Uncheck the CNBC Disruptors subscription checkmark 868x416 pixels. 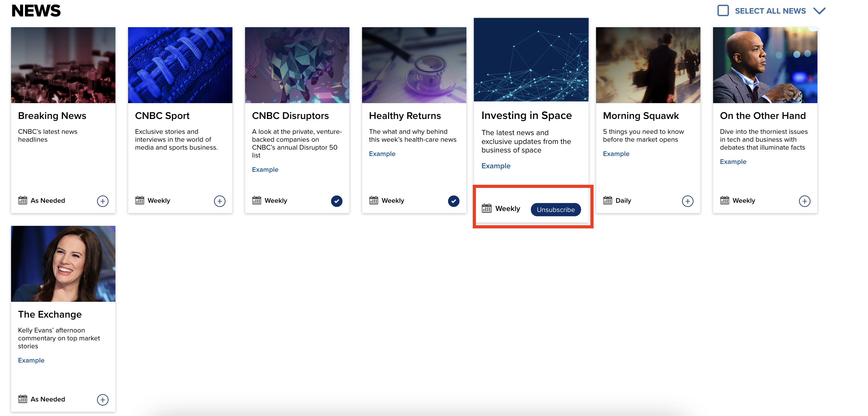337,201
